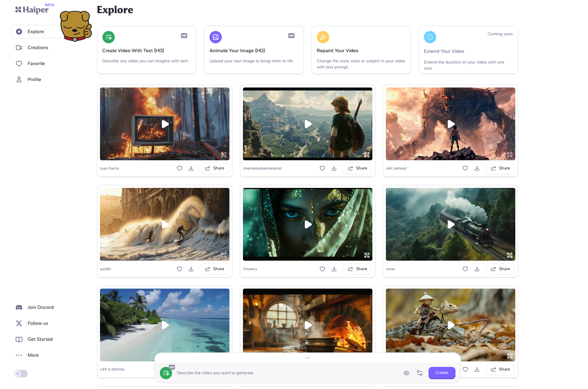Share Juan Garcia's video

[214, 168]
